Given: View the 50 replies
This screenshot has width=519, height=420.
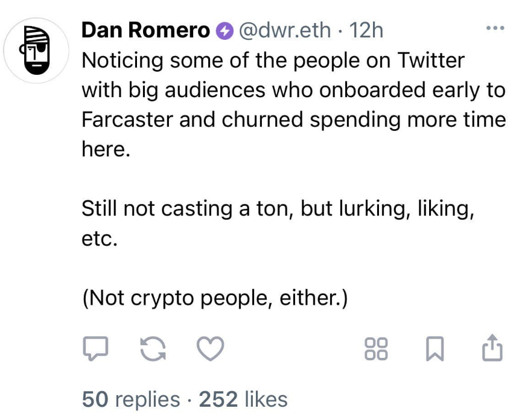Looking at the screenshot, I should 131,399.
